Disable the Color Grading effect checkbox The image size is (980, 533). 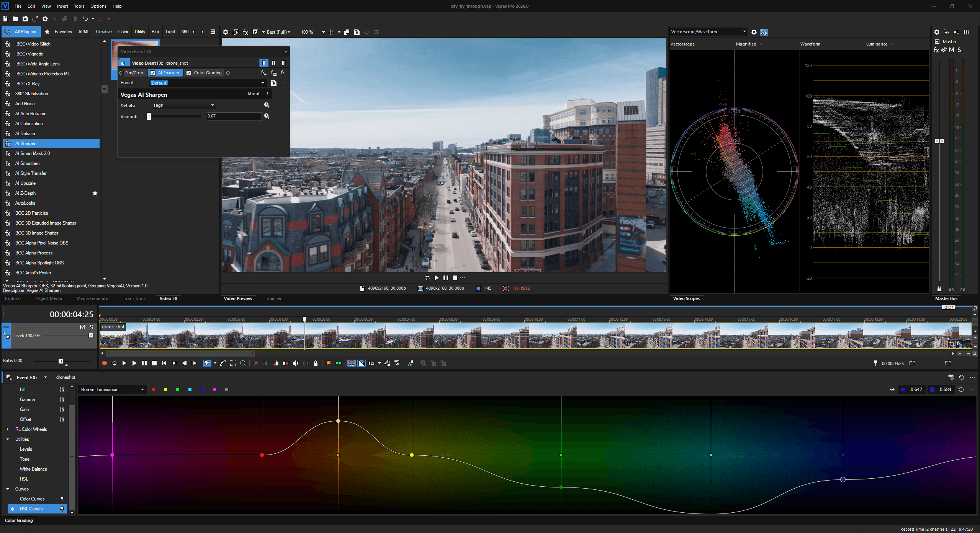[x=189, y=73]
